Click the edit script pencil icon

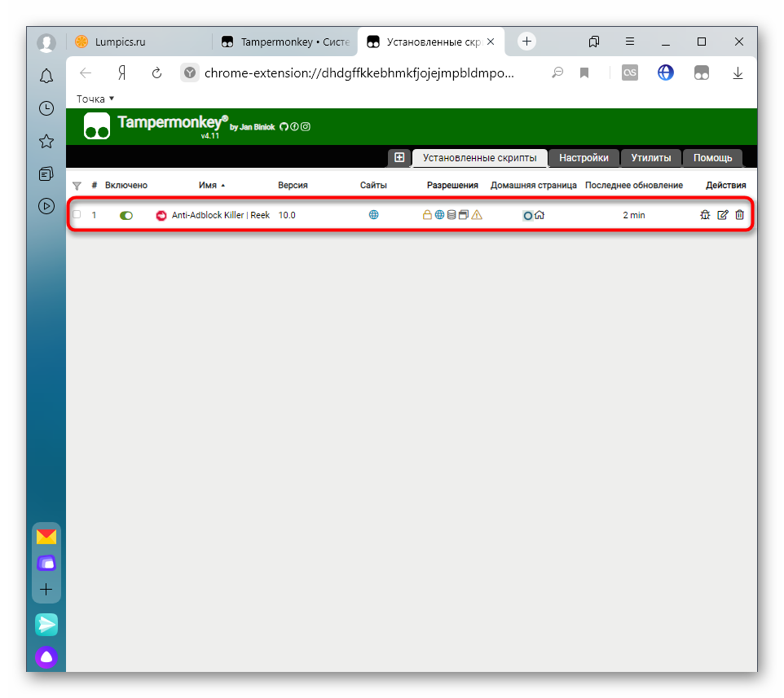pos(722,215)
